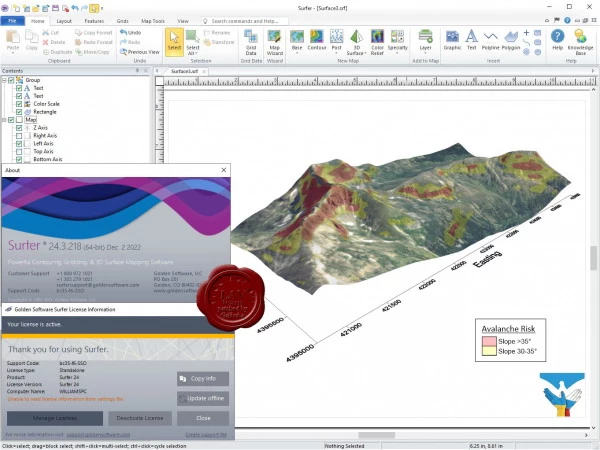The height and width of the screenshot is (450, 600).
Task: Select the Polyline drawing tool
Action: point(491,40)
